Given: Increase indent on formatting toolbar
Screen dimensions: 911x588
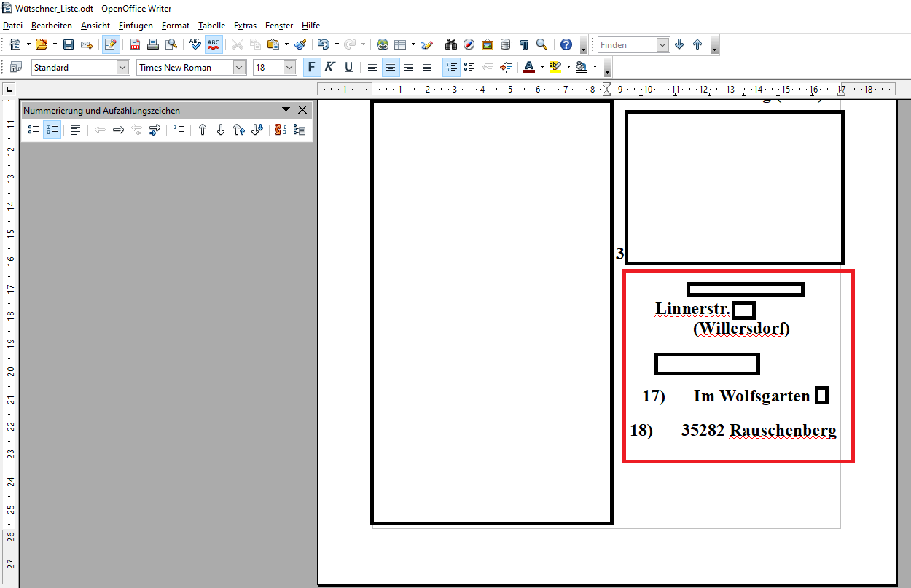Looking at the screenshot, I should (x=506, y=67).
